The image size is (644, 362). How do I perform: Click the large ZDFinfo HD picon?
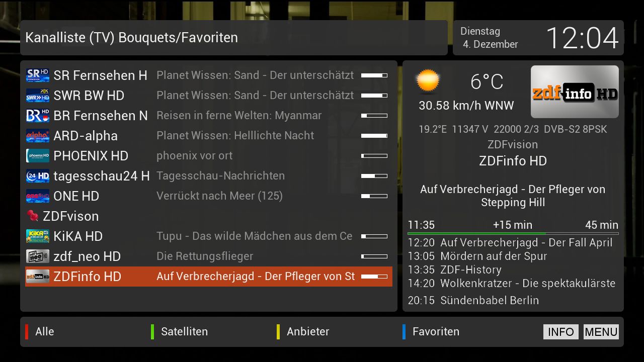tap(575, 92)
